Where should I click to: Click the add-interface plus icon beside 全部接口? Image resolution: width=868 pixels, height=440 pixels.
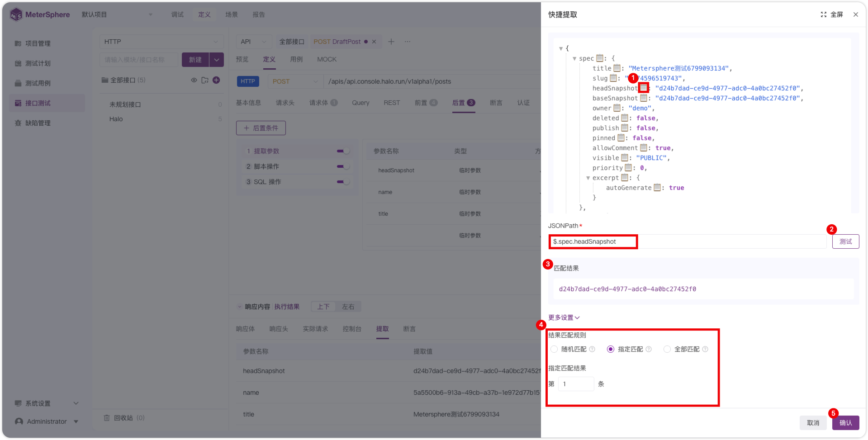[216, 80]
